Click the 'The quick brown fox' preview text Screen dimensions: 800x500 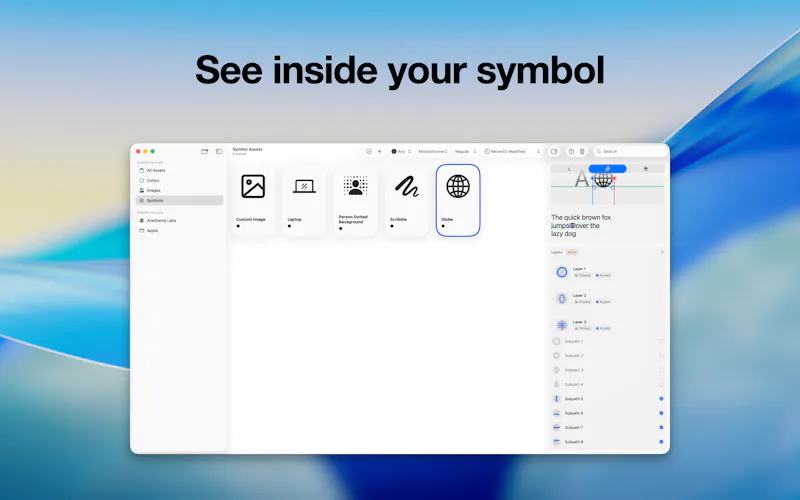tap(581, 217)
